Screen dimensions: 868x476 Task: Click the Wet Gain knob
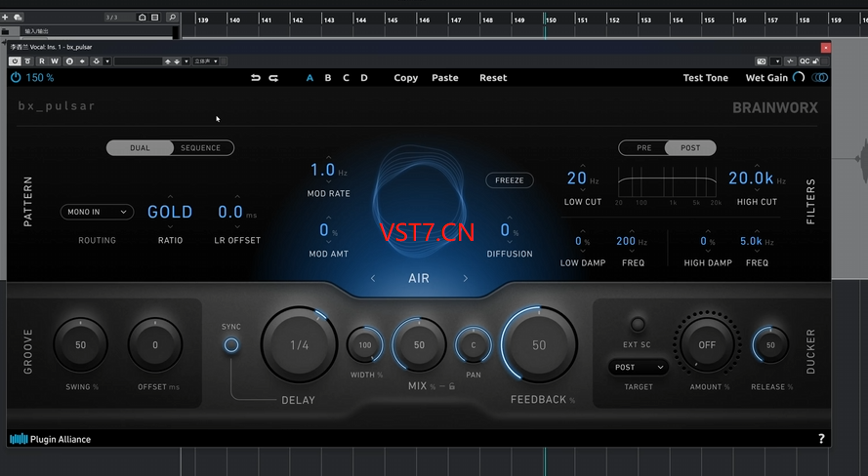click(799, 77)
